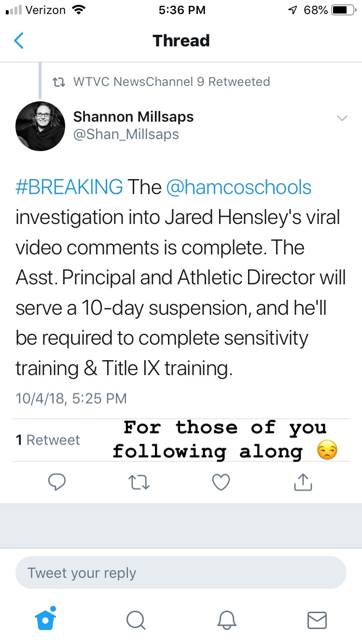Tap the WTVC NewsChannel 9 Retweeted label

pyautogui.click(x=171, y=82)
